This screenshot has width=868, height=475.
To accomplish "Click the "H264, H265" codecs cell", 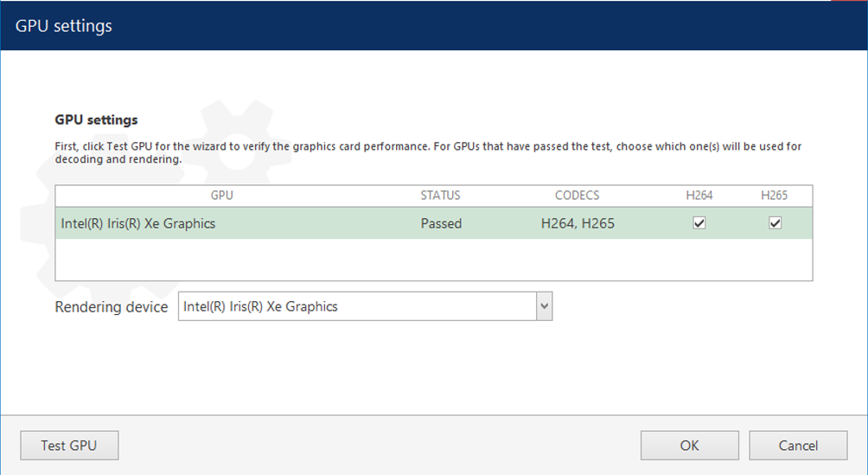I will pos(578,223).
